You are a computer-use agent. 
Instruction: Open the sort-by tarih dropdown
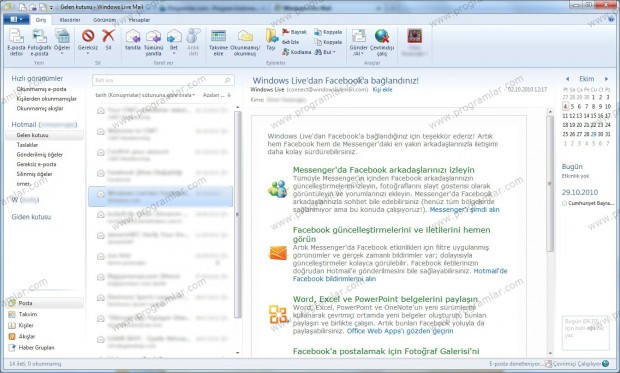click(145, 95)
